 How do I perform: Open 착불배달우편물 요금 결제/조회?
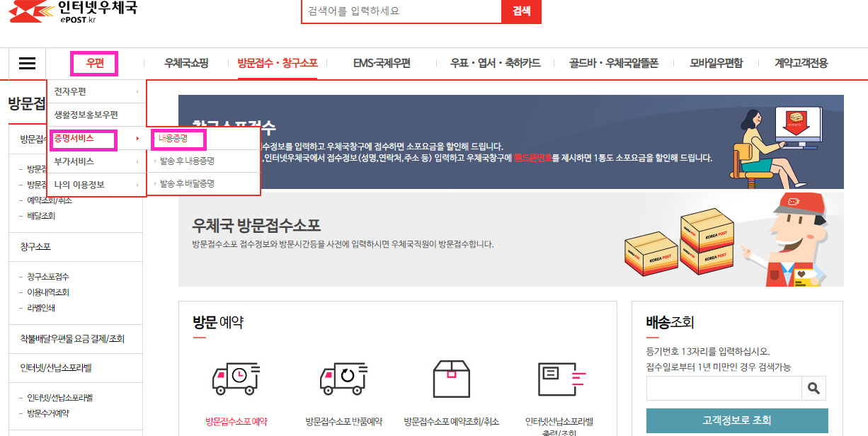point(72,339)
